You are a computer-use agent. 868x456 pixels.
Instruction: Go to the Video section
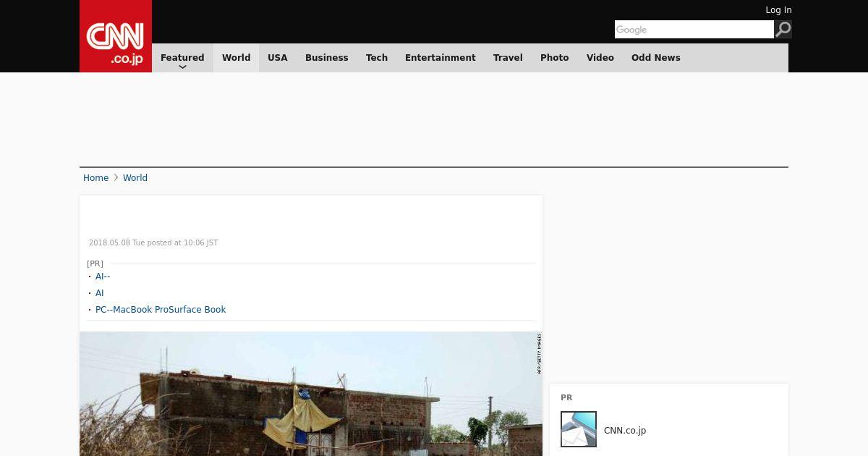600,58
